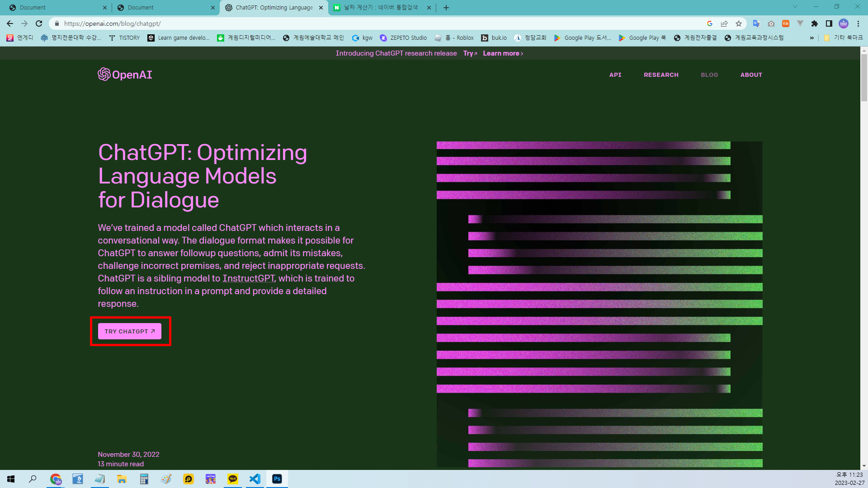Open the Roblox bookmark

[x=454, y=38]
